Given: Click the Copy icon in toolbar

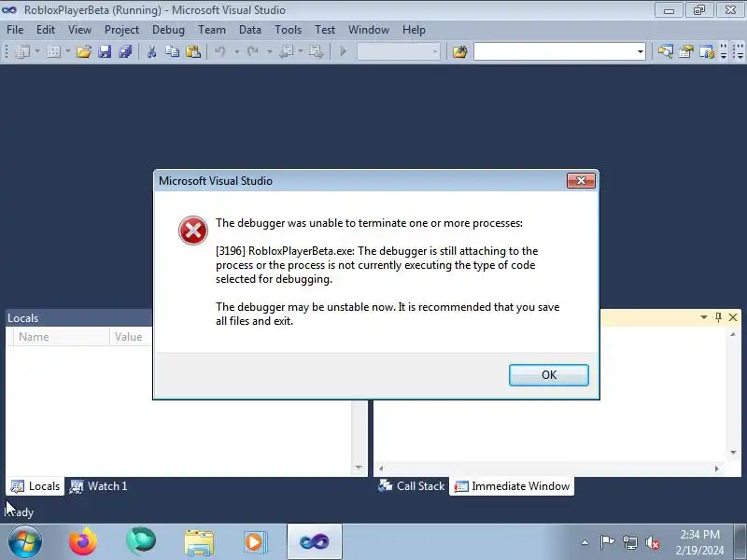Looking at the screenshot, I should click(x=172, y=51).
